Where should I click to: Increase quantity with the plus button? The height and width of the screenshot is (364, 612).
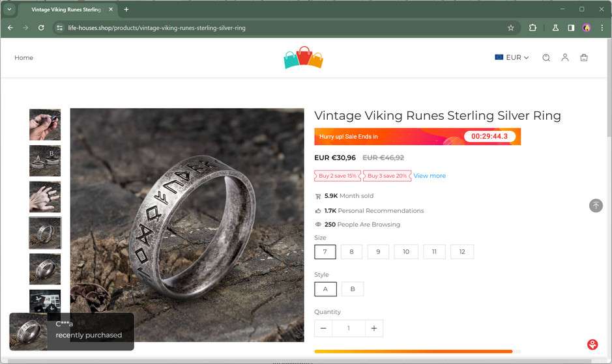373,328
